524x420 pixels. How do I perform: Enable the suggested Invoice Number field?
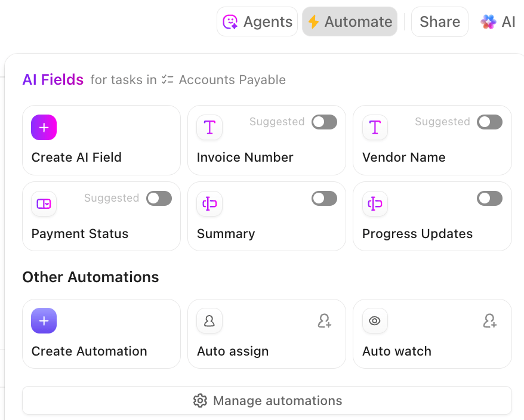pyautogui.click(x=324, y=122)
